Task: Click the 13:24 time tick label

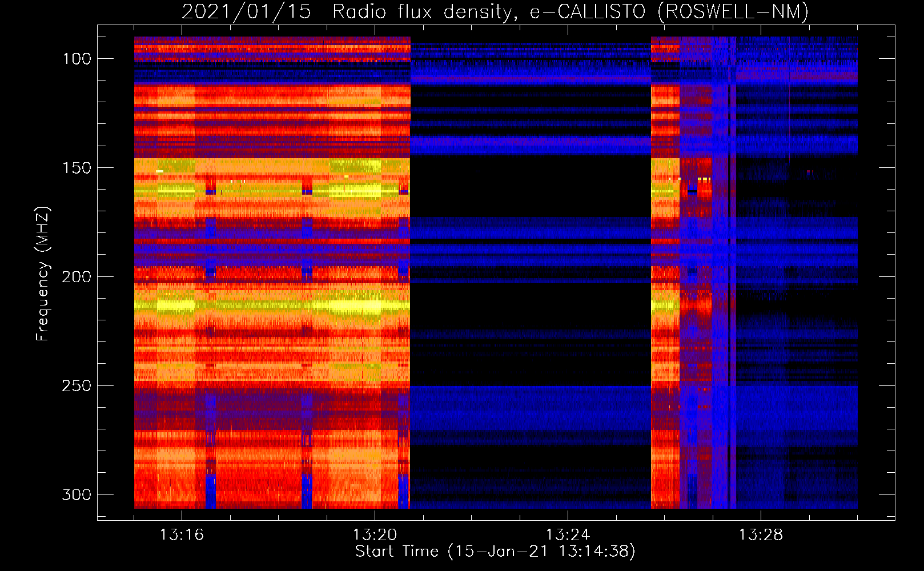Action: pyautogui.click(x=568, y=535)
